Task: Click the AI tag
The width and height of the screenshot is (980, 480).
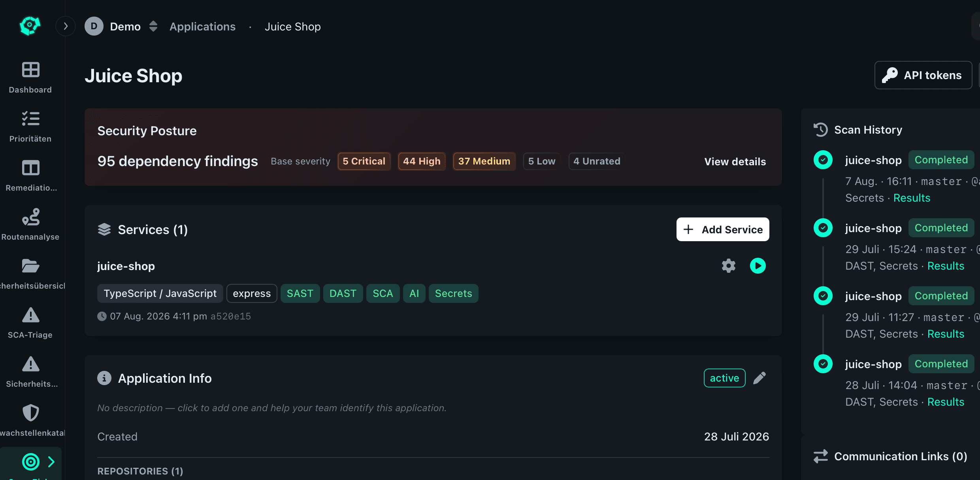Action: pyautogui.click(x=414, y=293)
